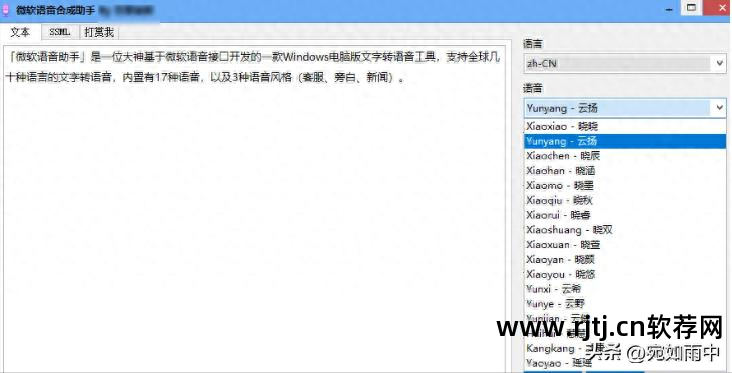Viewport: 732px width, 373px height.
Task: Close the window
Action: click(718, 8)
